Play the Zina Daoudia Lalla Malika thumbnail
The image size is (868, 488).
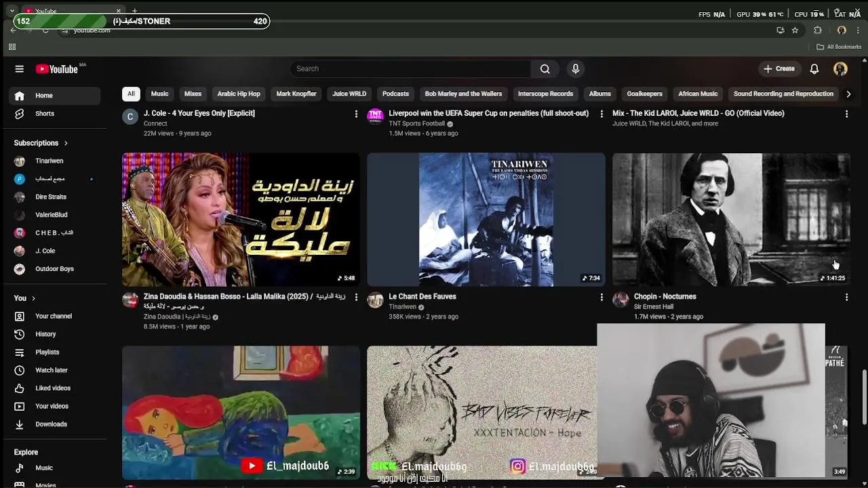(x=241, y=220)
